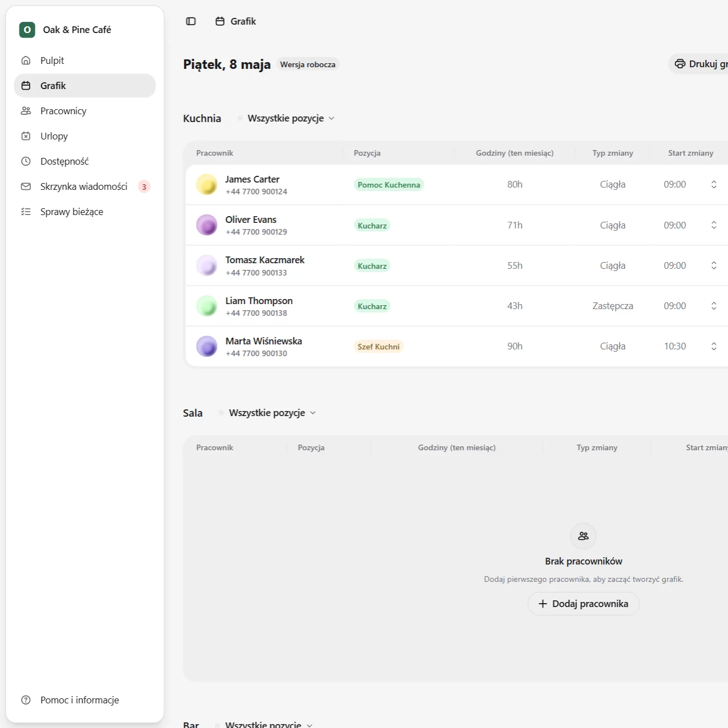Image resolution: width=728 pixels, height=728 pixels.
Task: Expand Sala Wszystkie pozycje filter
Action: (x=268, y=413)
